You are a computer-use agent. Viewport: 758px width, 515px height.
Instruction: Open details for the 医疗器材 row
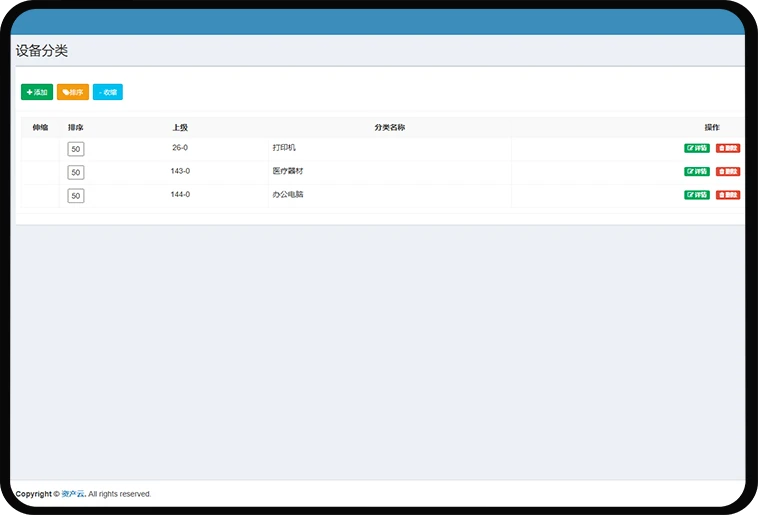pyautogui.click(x=697, y=172)
